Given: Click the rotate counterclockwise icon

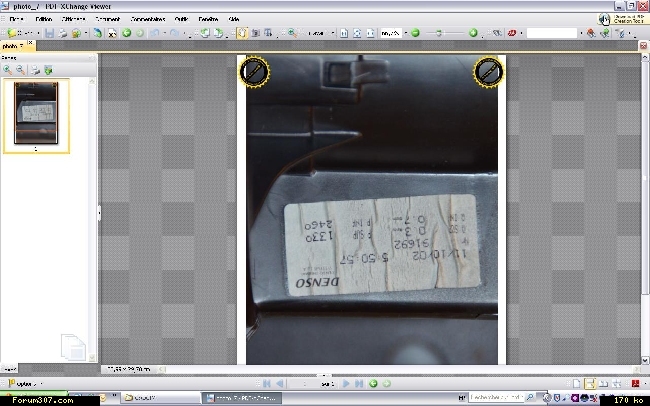Looking at the screenshot, I should click(205, 33).
